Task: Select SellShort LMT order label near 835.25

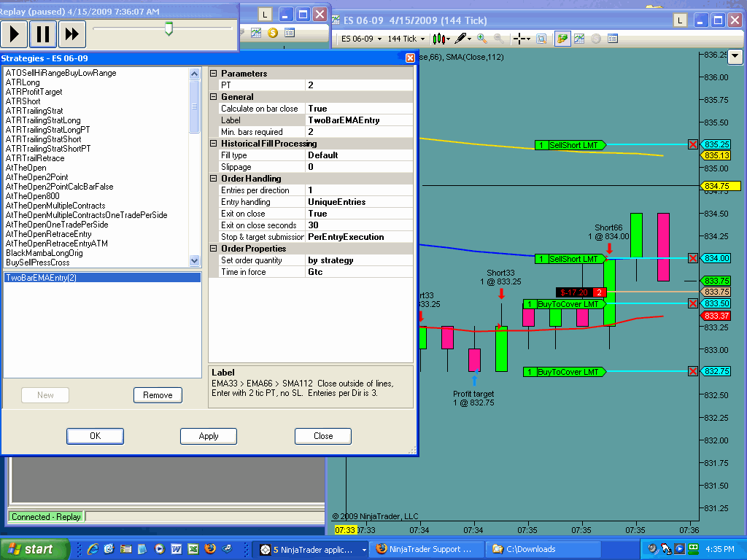Action: [x=570, y=145]
